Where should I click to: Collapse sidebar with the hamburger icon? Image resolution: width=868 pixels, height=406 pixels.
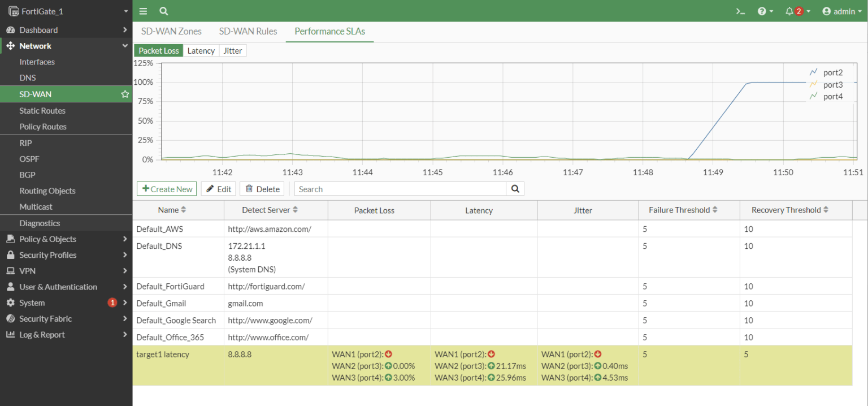pyautogui.click(x=143, y=11)
